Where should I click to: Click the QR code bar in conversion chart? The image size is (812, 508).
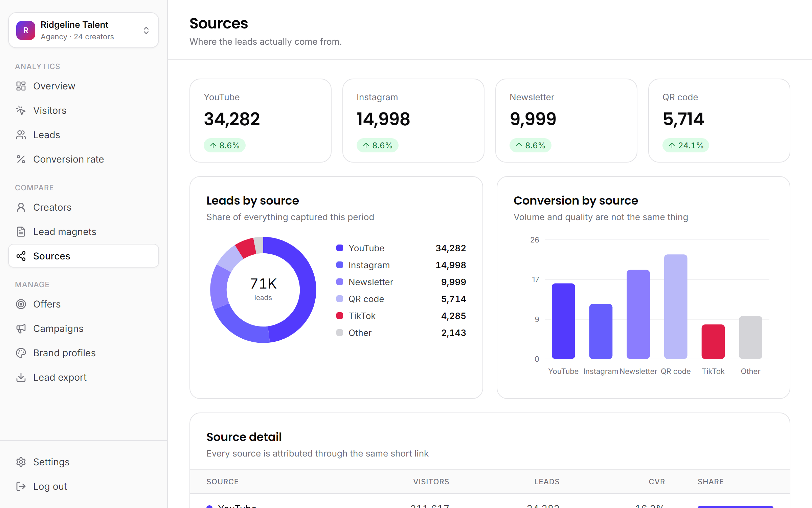676,306
